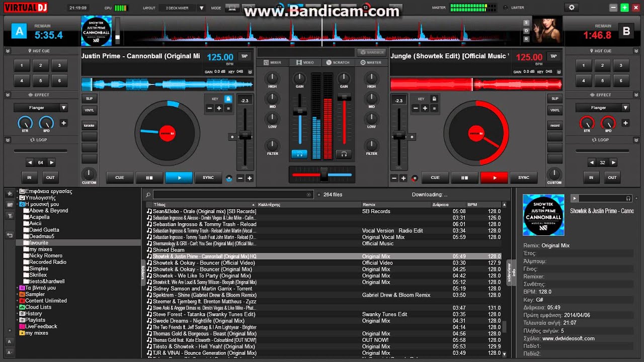Double deck B loop length with right arrow
This screenshot has height=362, width=644.
[x=614, y=162]
